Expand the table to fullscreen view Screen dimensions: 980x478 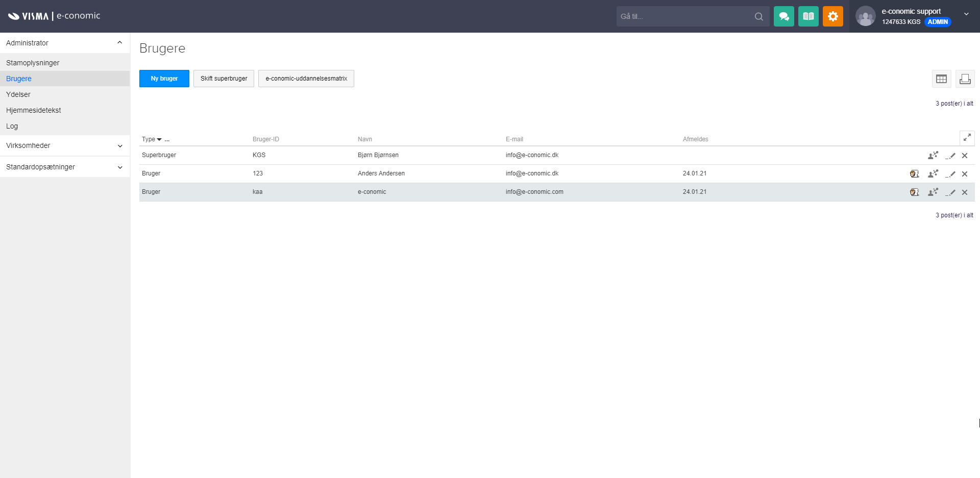click(967, 138)
